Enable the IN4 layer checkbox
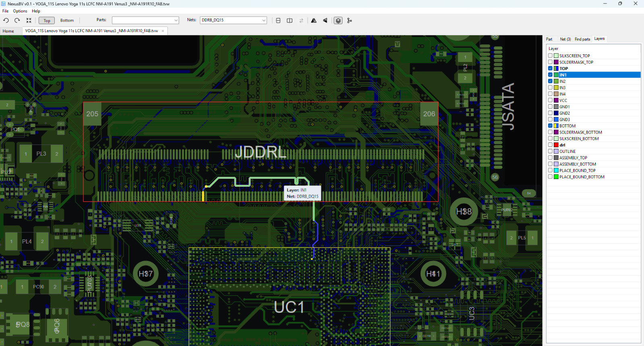This screenshot has height=346, width=644. pos(550,94)
